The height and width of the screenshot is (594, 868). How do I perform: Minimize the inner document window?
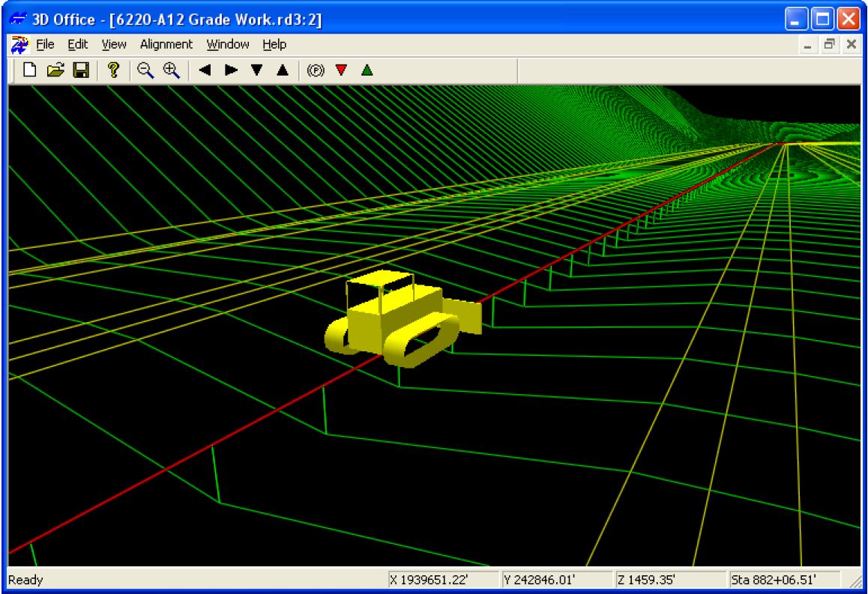808,45
